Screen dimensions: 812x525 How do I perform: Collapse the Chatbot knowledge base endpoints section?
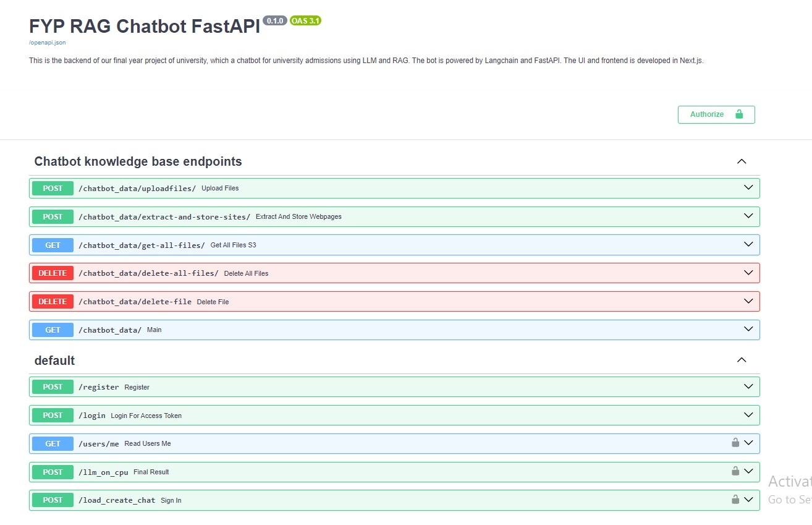pyautogui.click(x=742, y=161)
